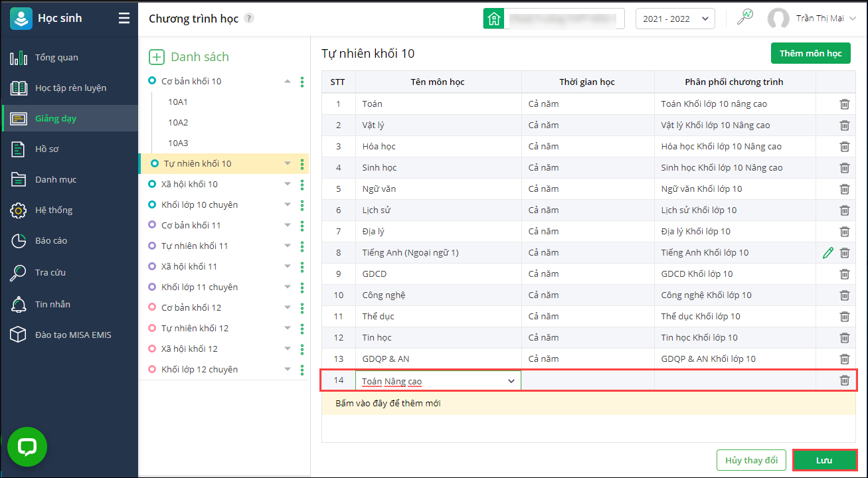Edit the Tiếng Anh row with pencil icon

(x=827, y=253)
